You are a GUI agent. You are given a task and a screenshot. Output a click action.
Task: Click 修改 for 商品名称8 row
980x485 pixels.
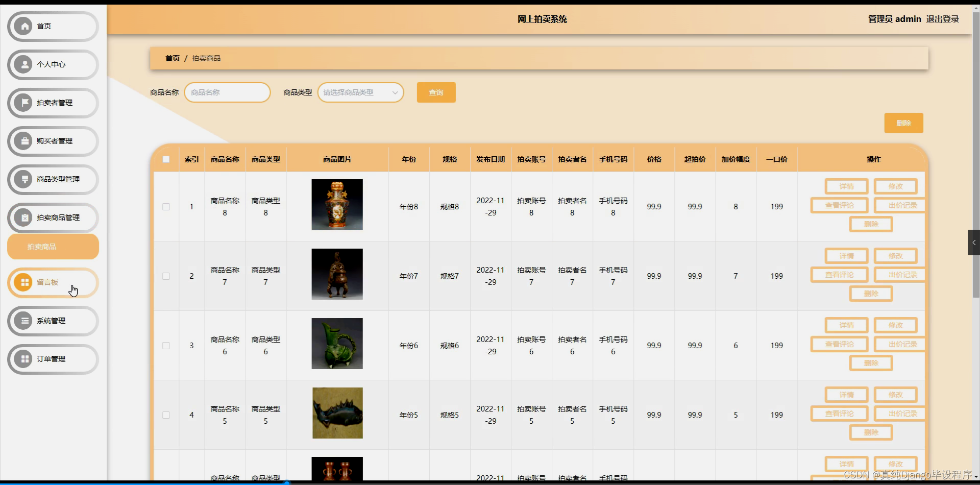point(895,186)
